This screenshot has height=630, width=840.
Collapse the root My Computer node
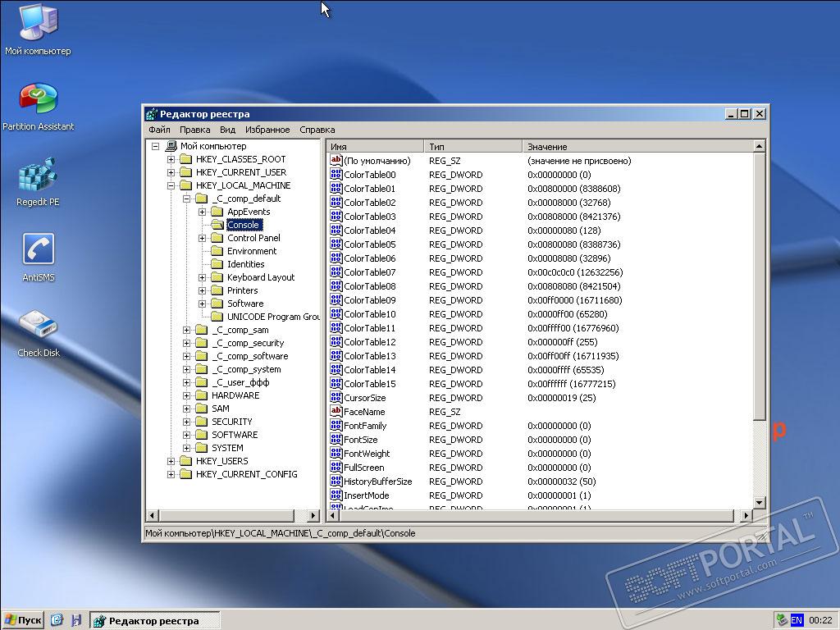pyautogui.click(x=155, y=146)
